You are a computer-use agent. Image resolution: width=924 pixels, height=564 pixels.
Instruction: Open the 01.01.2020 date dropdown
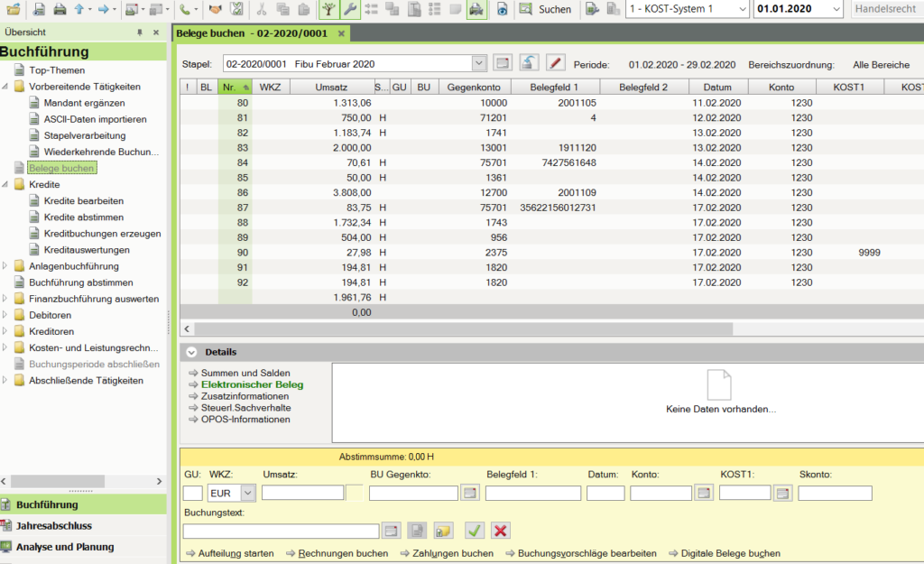point(836,9)
